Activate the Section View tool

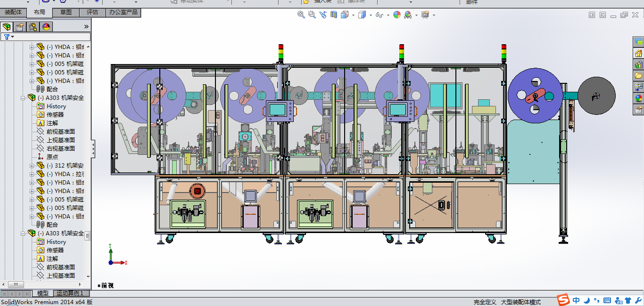click(x=334, y=15)
